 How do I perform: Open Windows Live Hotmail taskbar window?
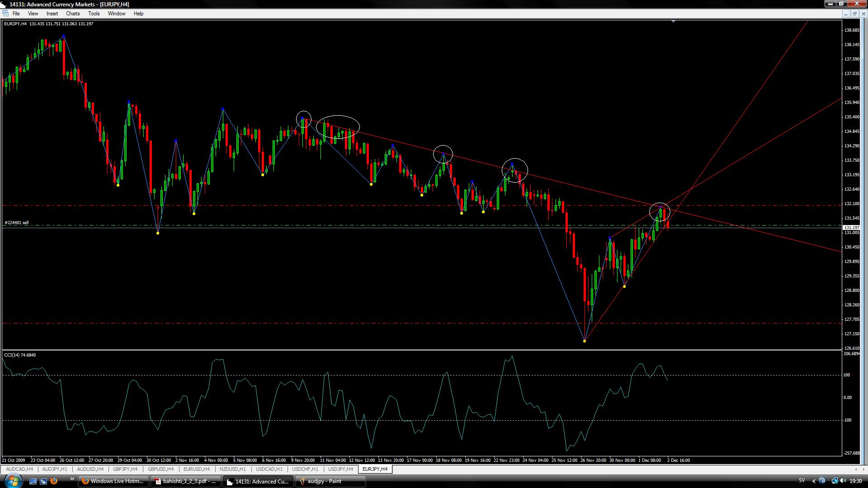click(113, 481)
